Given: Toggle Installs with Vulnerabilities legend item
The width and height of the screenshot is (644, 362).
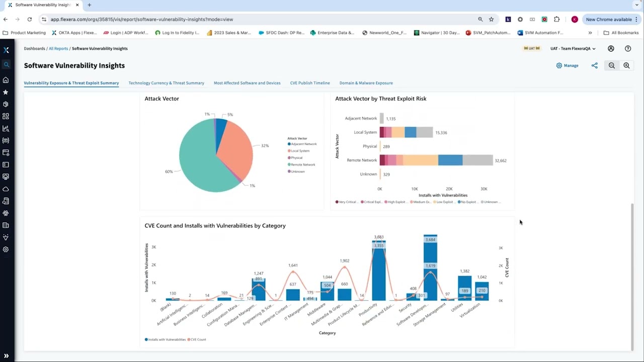Looking at the screenshot, I should 165,339.
